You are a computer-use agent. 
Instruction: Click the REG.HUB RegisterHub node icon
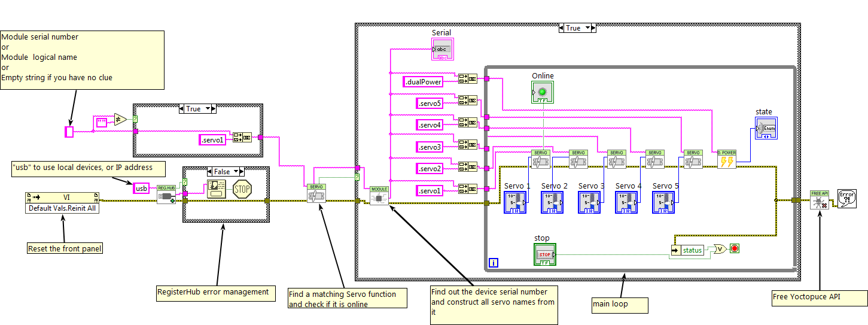(167, 194)
